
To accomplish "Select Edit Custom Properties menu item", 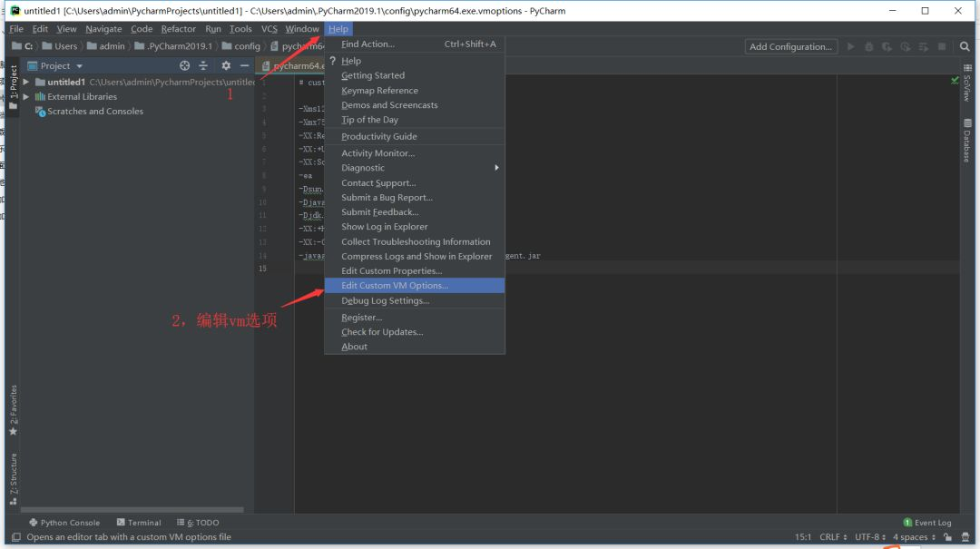I will (x=415, y=270).
